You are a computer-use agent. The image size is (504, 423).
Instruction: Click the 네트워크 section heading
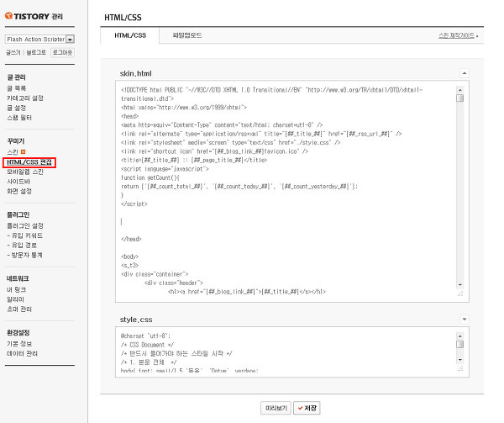point(18,278)
